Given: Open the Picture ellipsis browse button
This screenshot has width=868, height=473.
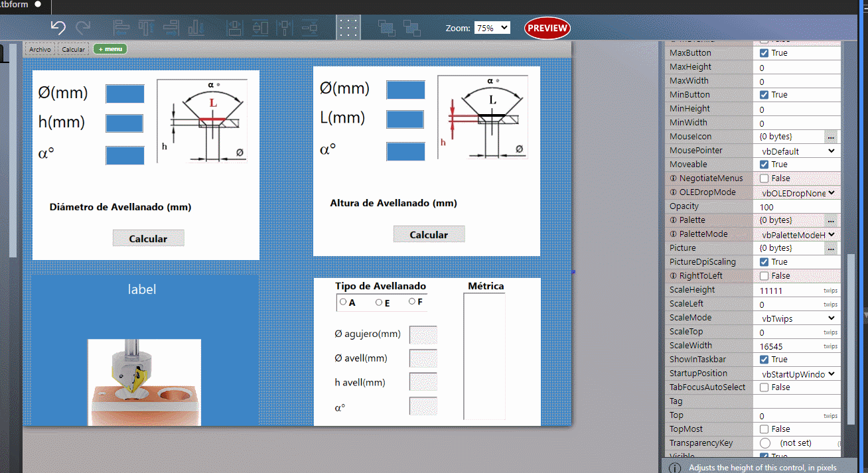Looking at the screenshot, I should (831, 248).
